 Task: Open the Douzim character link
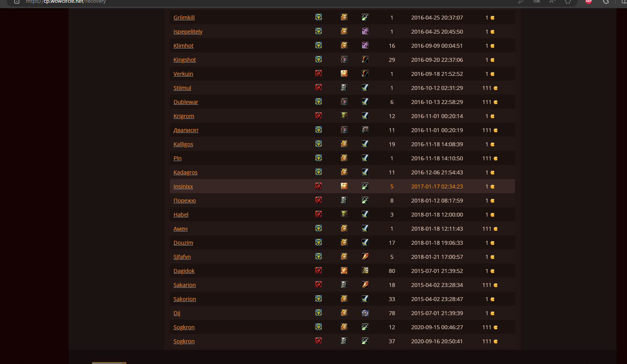[183, 243]
